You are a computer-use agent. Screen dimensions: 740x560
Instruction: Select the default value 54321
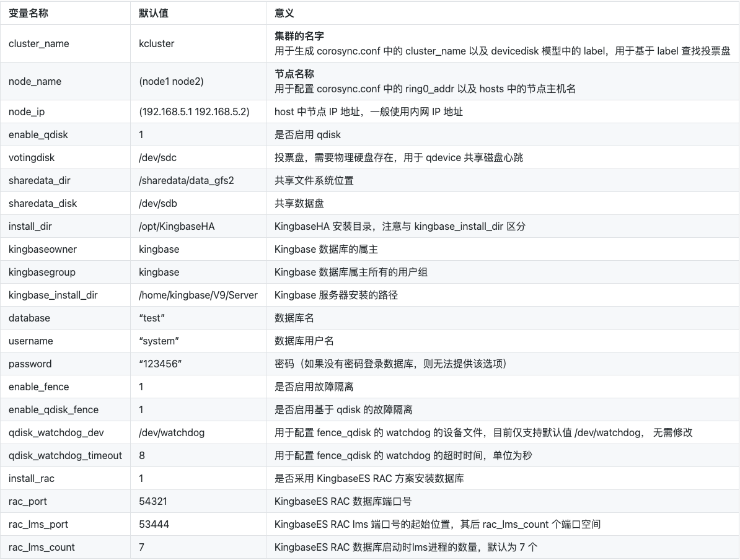point(153,502)
